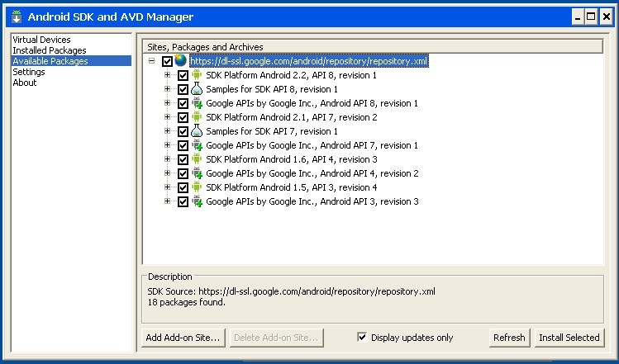Click the Refresh button
Viewport: 619px width, 364px height.
(x=509, y=338)
